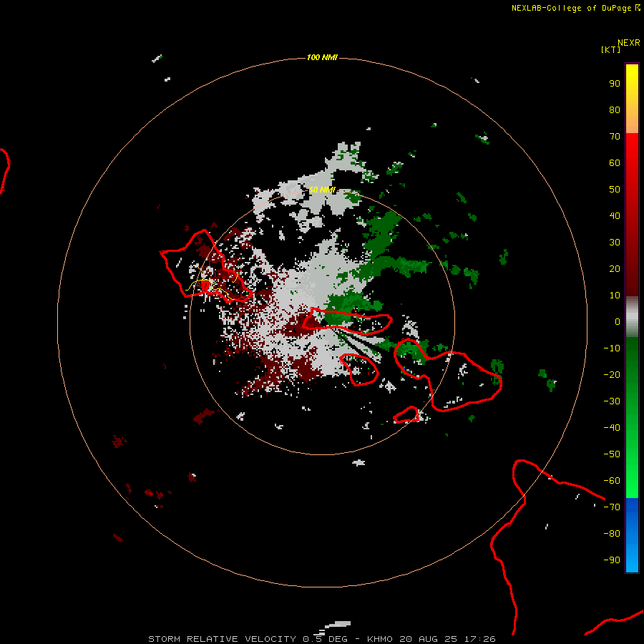644x644 pixels.
Task: Click the yellow segment of the color bar
Action: point(632,98)
